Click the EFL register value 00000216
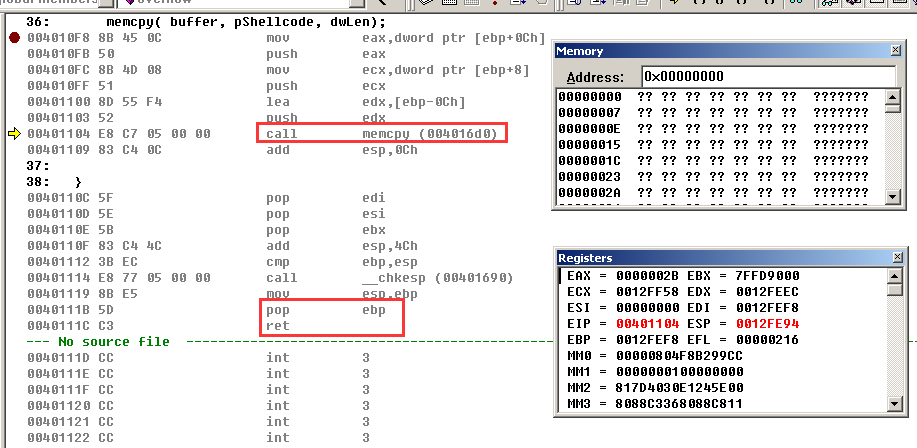Screen dimensions: 917x448 [767, 340]
